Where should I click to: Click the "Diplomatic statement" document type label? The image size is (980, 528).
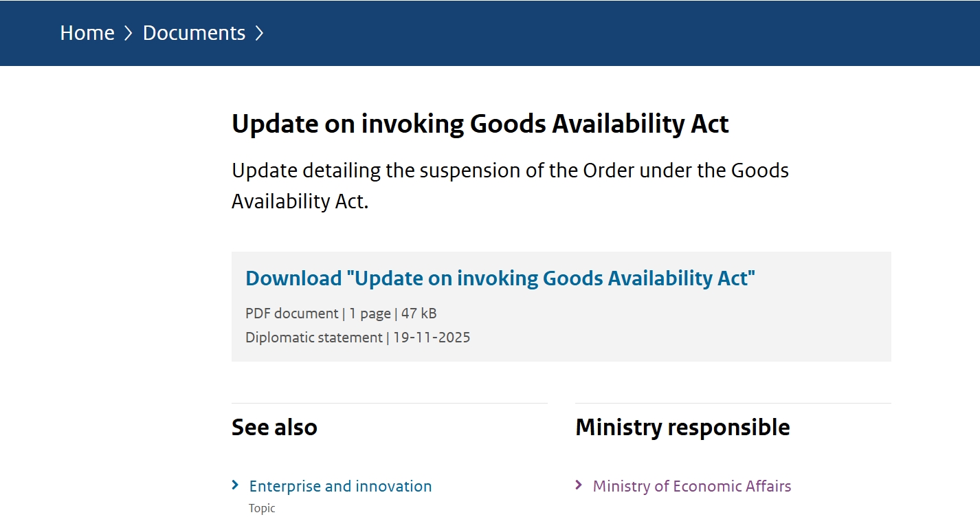click(x=313, y=338)
